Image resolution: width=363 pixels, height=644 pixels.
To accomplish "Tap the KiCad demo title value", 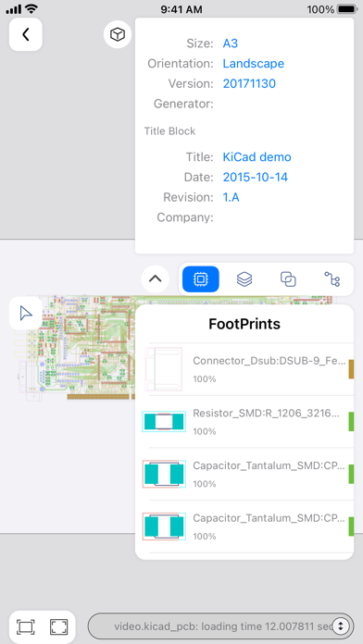I will [x=257, y=157].
